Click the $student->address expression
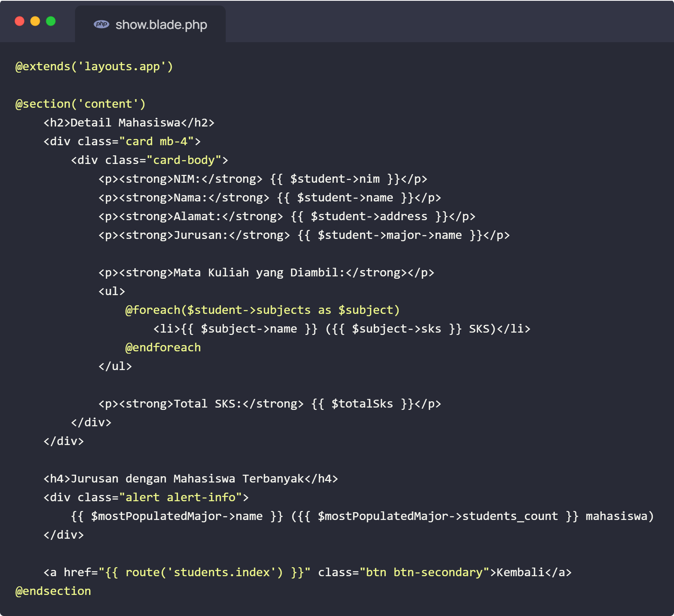The width and height of the screenshot is (674, 616). pyautogui.click(x=369, y=216)
